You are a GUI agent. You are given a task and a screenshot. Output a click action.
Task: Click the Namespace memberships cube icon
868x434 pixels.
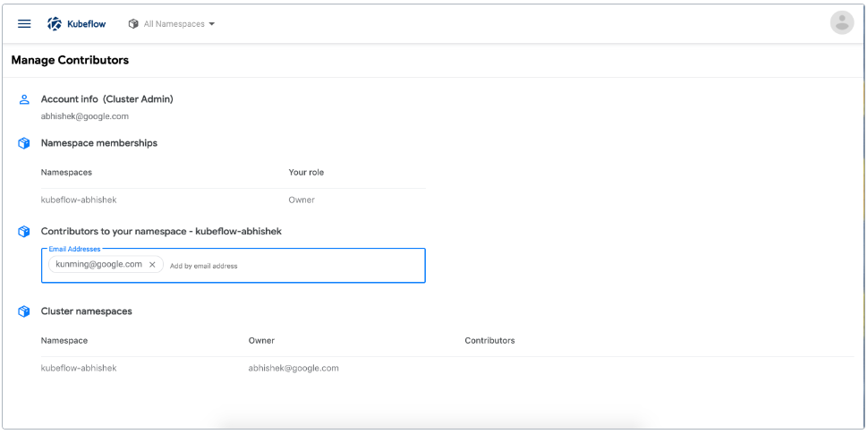pyautogui.click(x=24, y=143)
